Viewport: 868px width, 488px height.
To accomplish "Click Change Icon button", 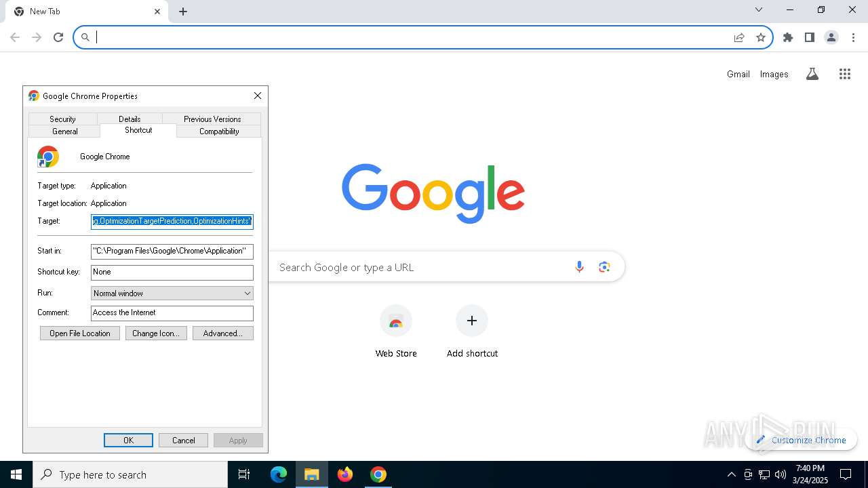I will [155, 333].
